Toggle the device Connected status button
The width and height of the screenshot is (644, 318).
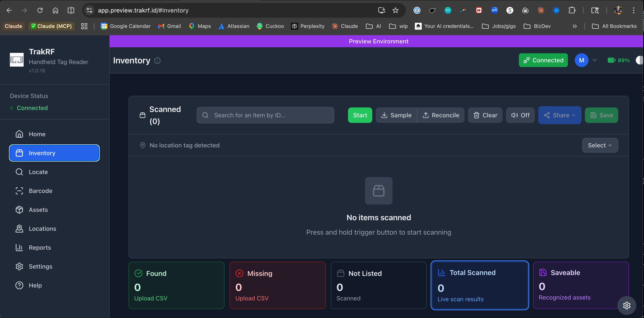tap(543, 60)
